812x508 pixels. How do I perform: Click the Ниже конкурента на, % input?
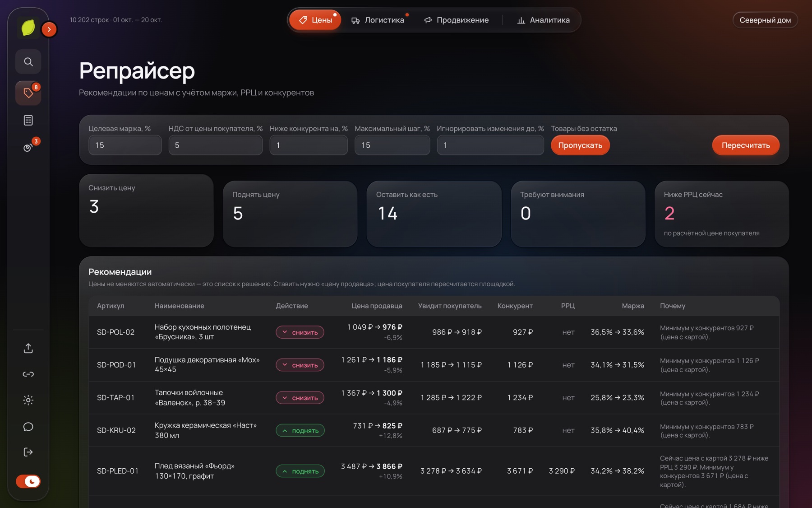309,145
